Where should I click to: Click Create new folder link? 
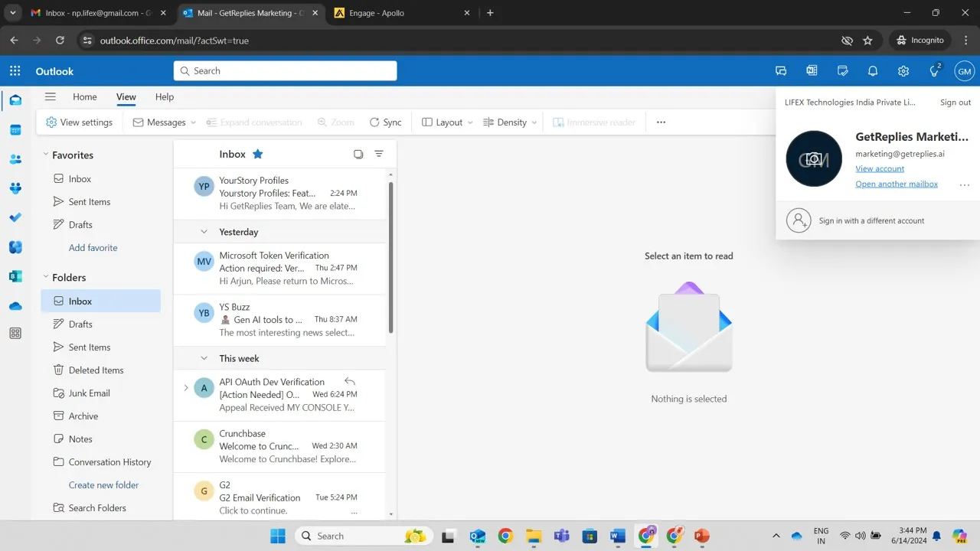[x=104, y=485]
